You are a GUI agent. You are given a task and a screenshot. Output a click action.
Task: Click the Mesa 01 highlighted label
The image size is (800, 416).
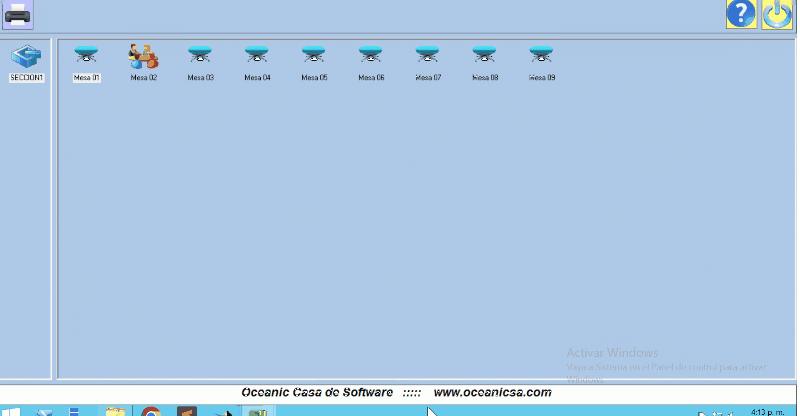(87, 77)
